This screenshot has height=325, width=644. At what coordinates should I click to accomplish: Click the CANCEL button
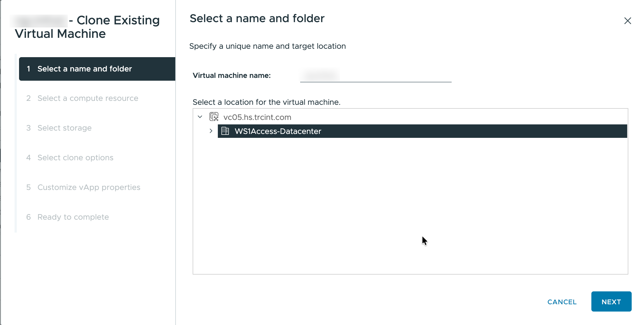[x=562, y=302]
